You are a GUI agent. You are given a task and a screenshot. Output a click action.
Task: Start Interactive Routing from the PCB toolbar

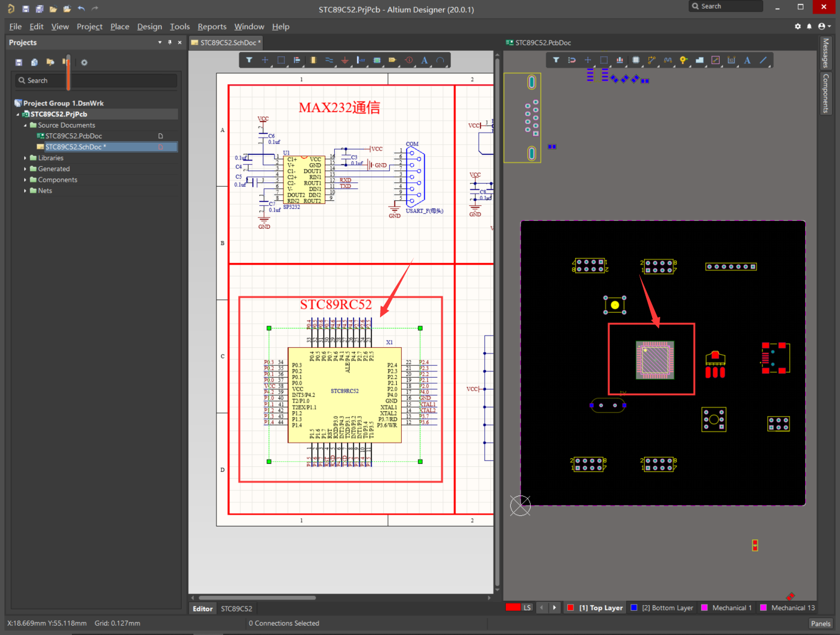[651, 60]
